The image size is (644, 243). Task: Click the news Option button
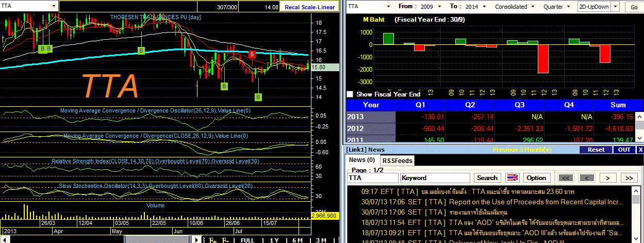click(536, 177)
